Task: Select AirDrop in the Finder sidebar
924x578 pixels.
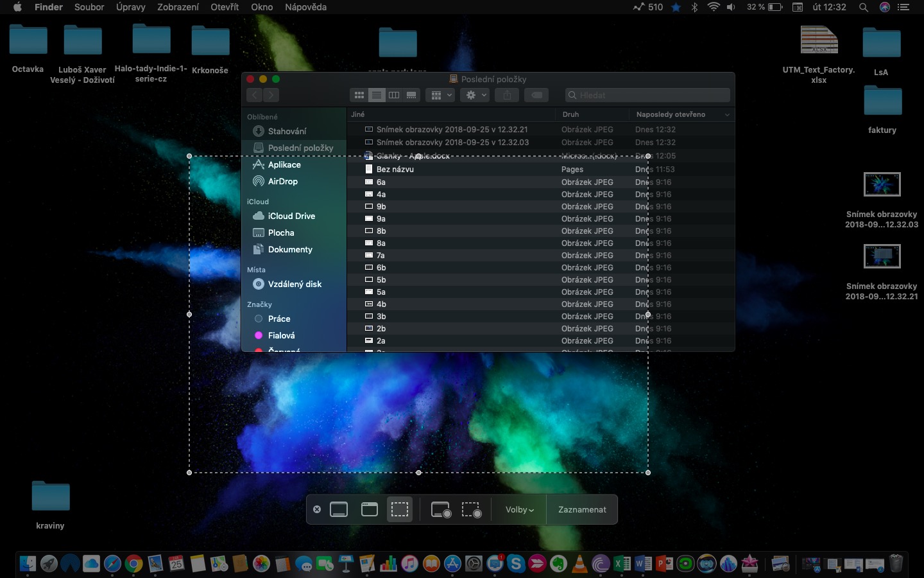Action: [282, 181]
